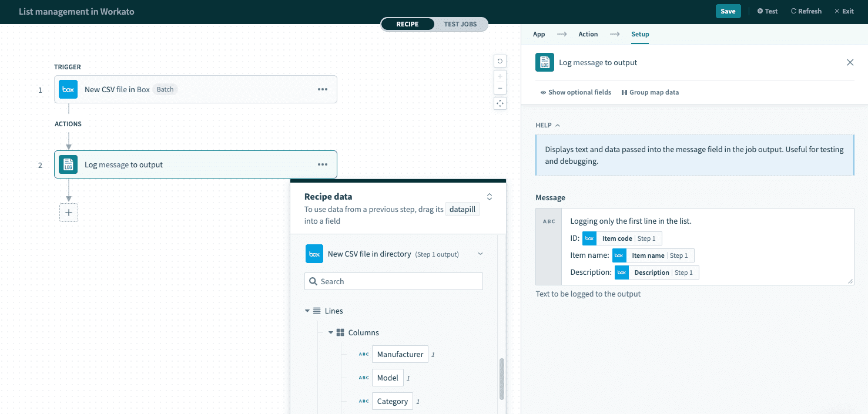Zoom in on the recipe canvas
This screenshot has height=414, width=868.
coord(500,75)
